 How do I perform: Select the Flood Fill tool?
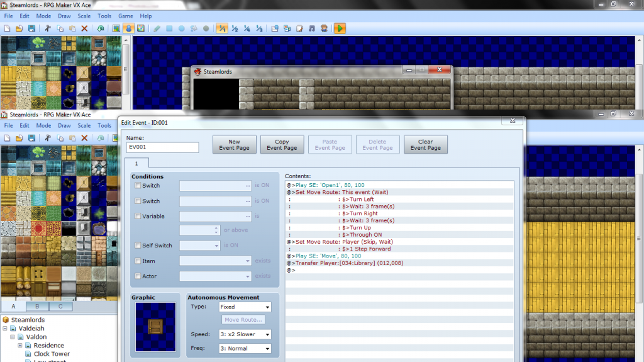(194, 28)
